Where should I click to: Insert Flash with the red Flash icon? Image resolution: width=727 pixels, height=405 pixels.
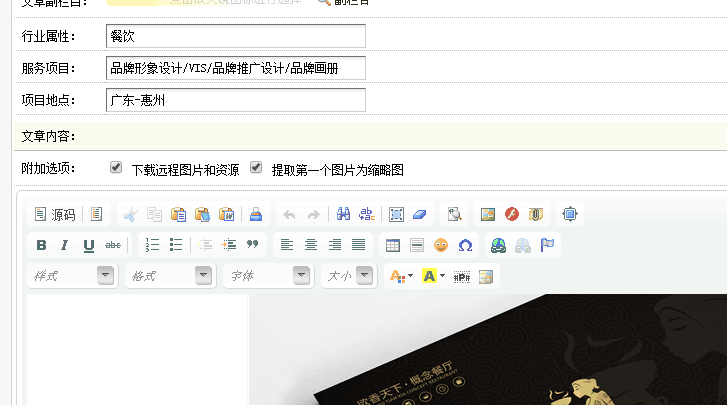(x=512, y=215)
